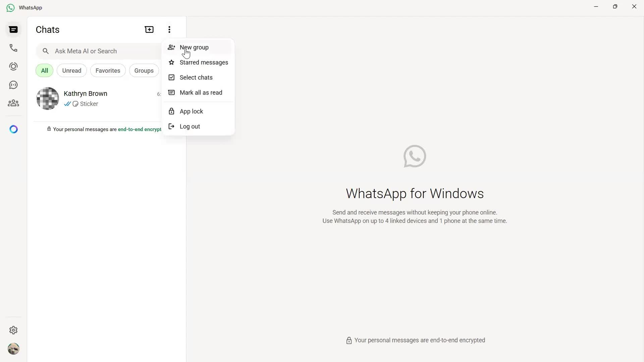The height and width of the screenshot is (362, 644).
Task: Start a new chat with the new-chat icon
Action: [149, 29]
